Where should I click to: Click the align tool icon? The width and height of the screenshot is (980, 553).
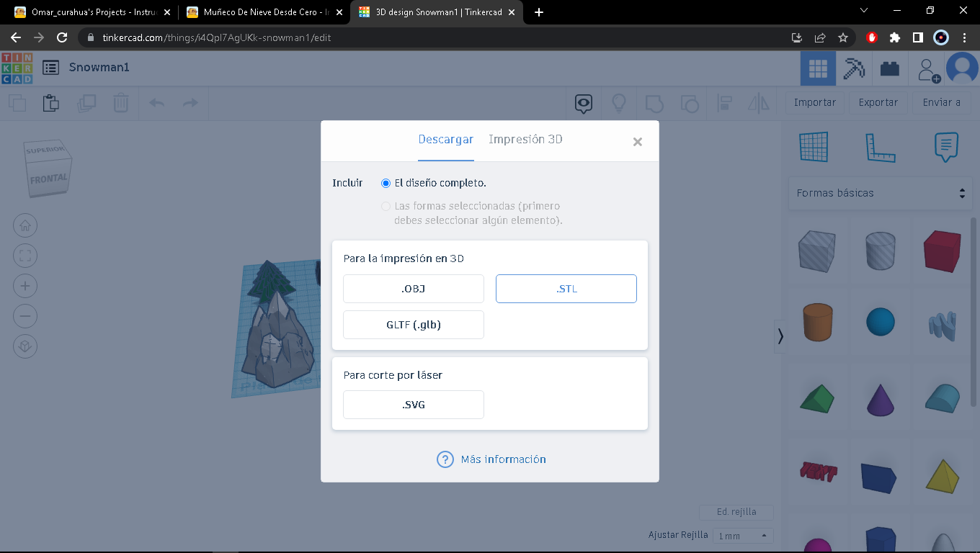724,103
